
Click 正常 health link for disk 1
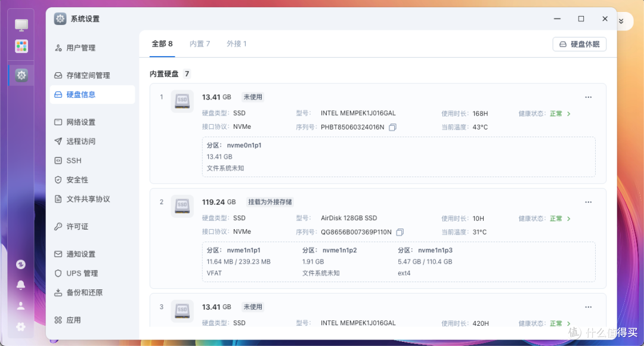(x=556, y=114)
